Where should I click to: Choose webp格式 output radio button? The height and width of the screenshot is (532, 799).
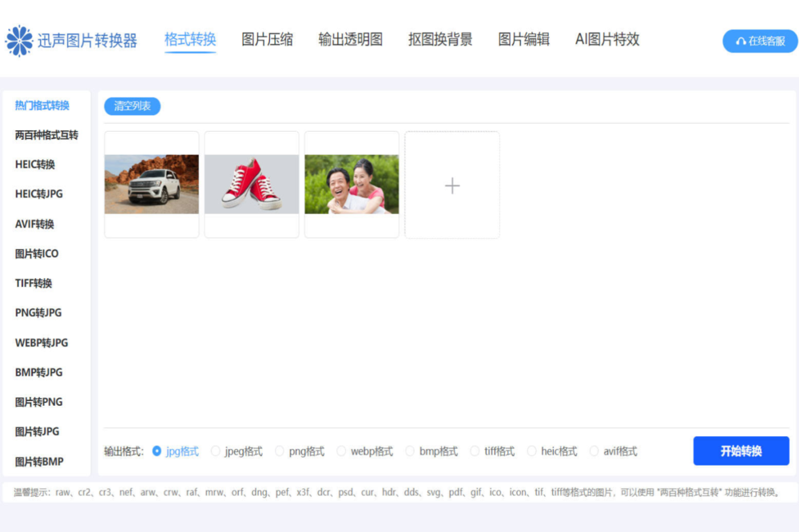click(x=341, y=451)
